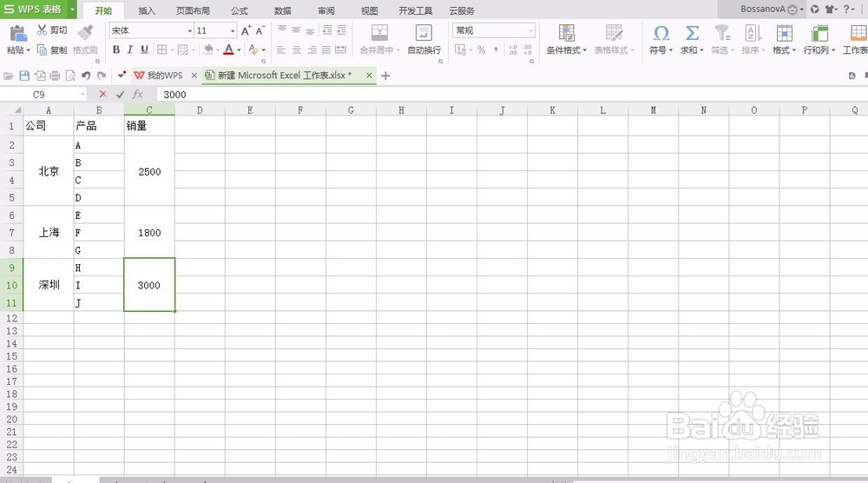
Task: Cancel entry with red X in formula bar
Action: coord(102,94)
